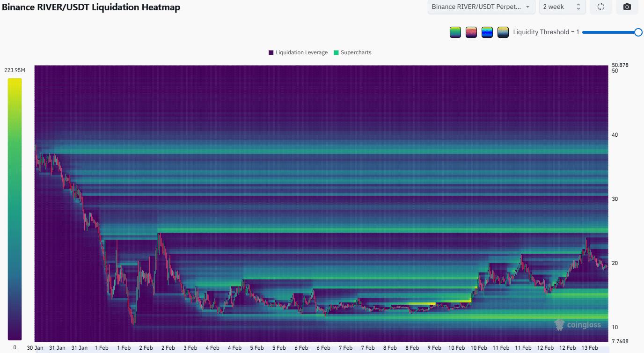Click the camera snapshot icon

627,7
